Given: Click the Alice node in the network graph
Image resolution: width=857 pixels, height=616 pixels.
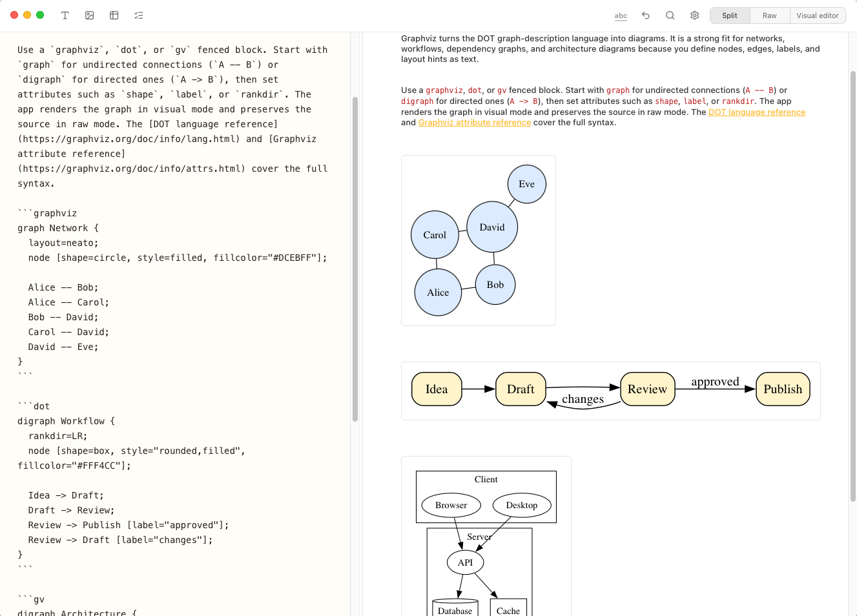Looking at the screenshot, I should 438,293.
